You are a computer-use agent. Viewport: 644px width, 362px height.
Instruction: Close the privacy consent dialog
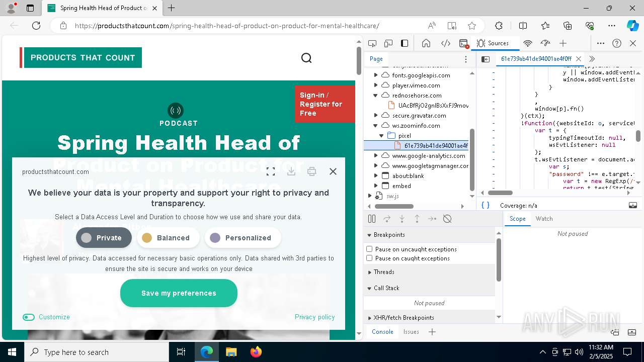pyautogui.click(x=333, y=171)
